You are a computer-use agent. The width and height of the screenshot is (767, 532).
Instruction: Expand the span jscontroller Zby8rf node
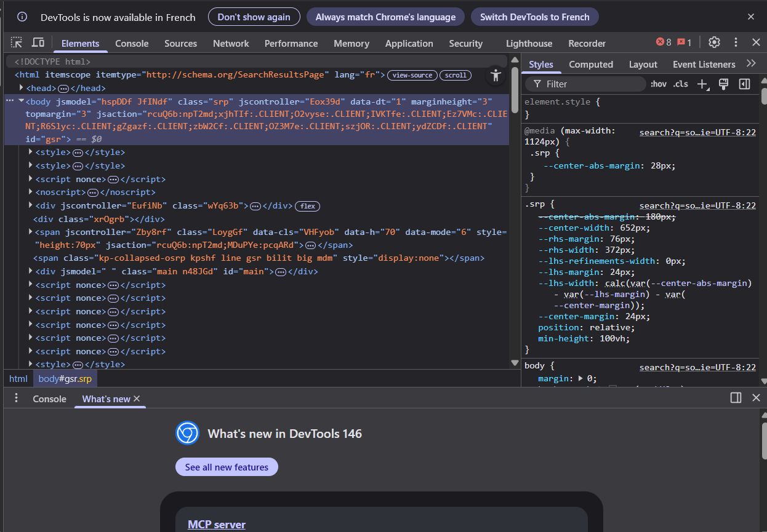tap(31, 232)
